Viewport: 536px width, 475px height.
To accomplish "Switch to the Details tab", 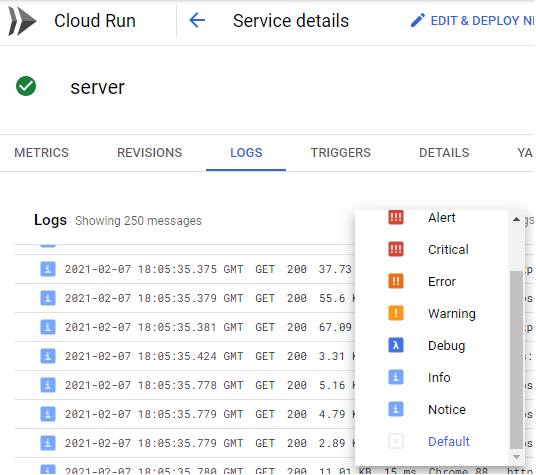I will (444, 153).
